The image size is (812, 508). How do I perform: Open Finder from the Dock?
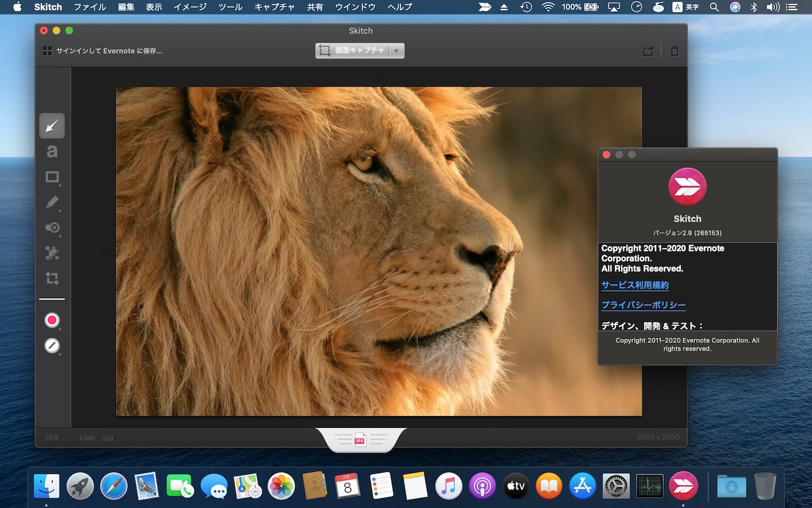pos(47,486)
